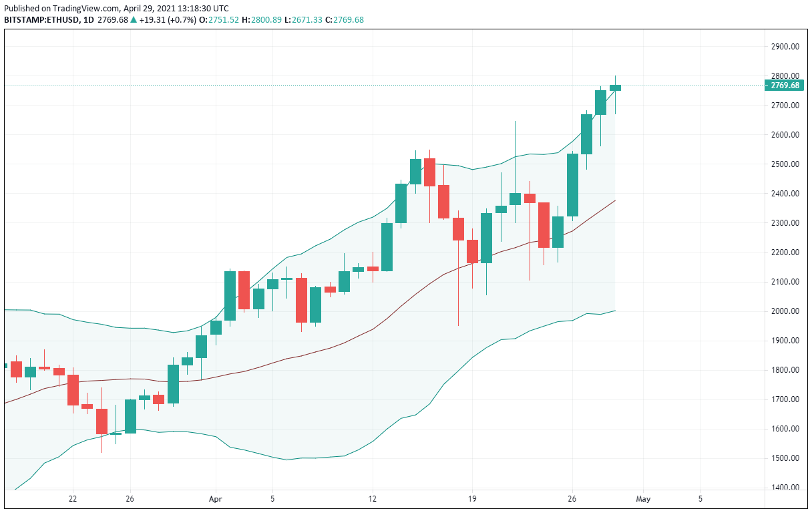Click the 2900.00 price axis label
The height and width of the screenshot is (513, 812).
(785, 47)
